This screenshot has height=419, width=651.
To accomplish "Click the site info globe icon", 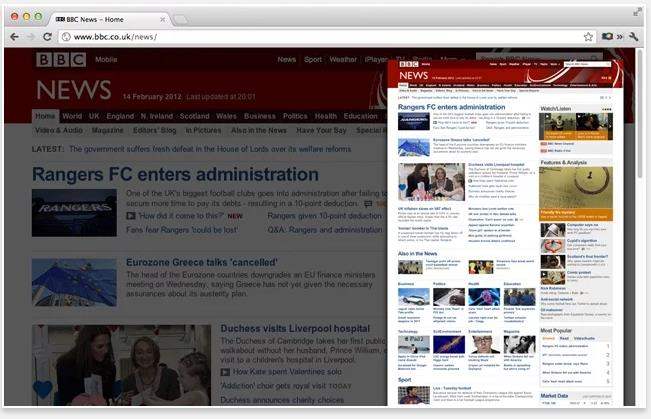I will [x=66, y=37].
